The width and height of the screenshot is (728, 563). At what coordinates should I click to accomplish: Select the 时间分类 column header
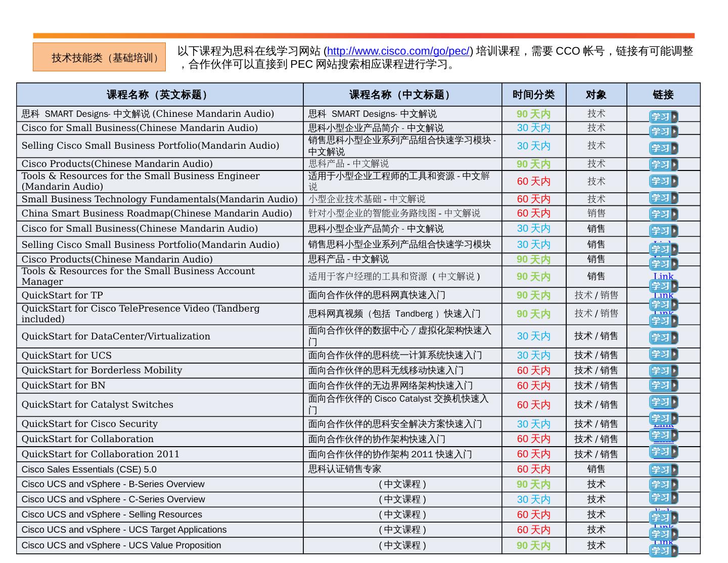point(534,95)
